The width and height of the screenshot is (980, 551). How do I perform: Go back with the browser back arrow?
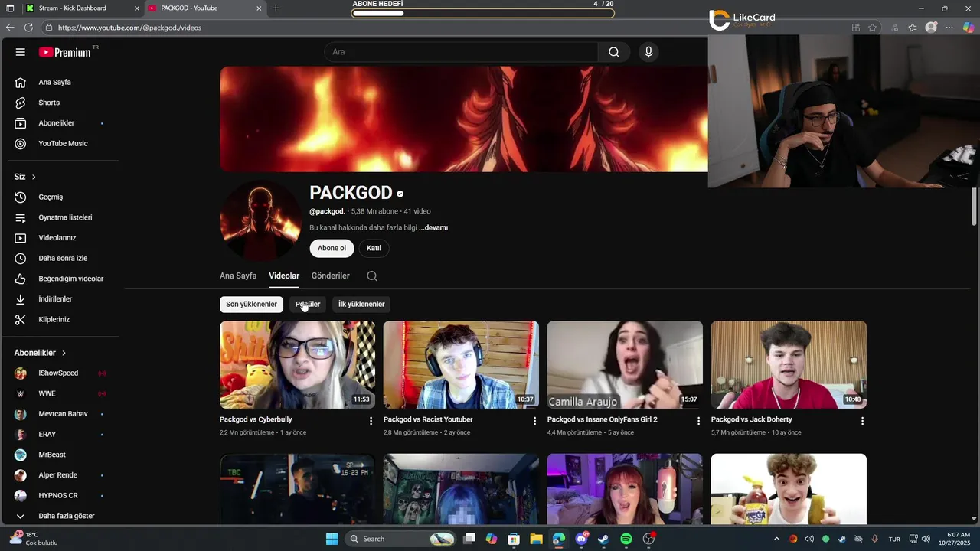point(10,28)
